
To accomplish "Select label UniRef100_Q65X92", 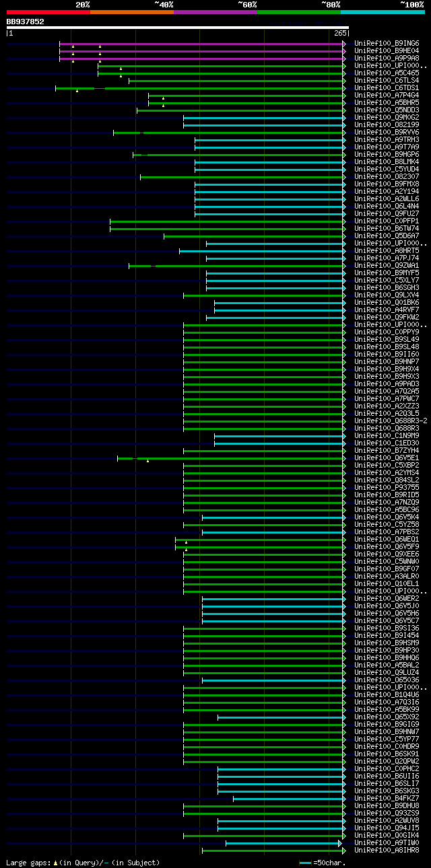I will pyautogui.click(x=387, y=717).
